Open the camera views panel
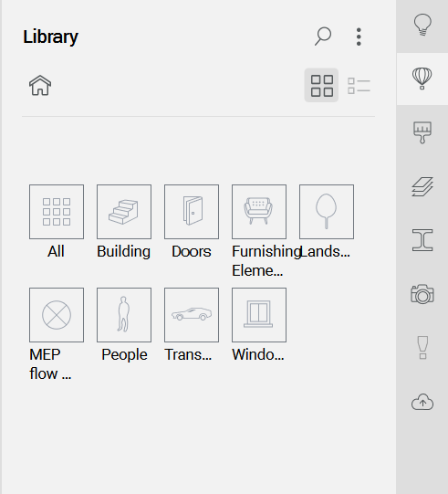This screenshot has width=448, height=494. 422,294
